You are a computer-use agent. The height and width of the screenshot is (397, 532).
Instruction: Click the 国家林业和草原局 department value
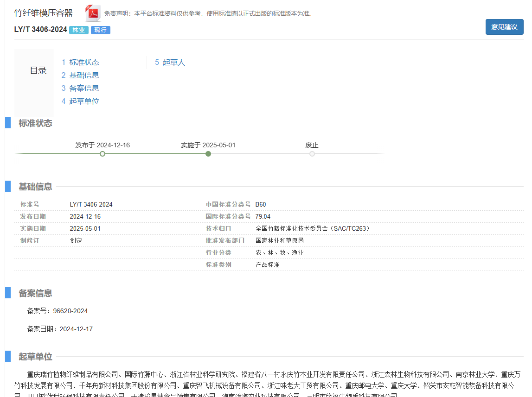(280, 240)
